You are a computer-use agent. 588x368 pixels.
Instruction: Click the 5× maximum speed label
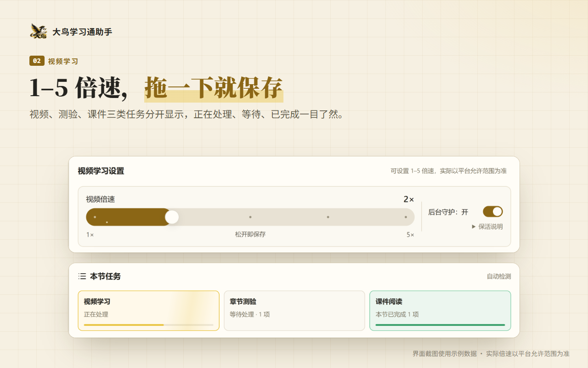click(x=410, y=235)
